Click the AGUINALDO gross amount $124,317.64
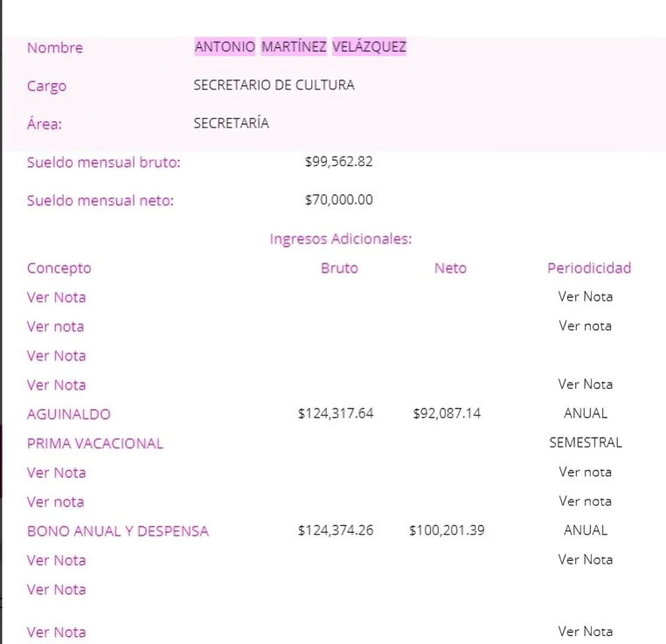 pyautogui.click(x=336, y=413)
